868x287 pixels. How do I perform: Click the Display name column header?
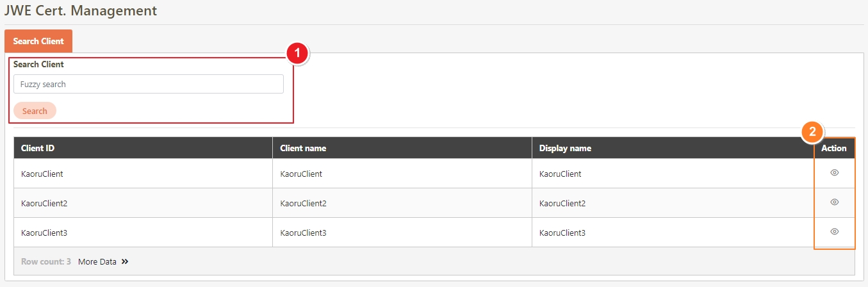pyautogui.click(x=565, y=148)
